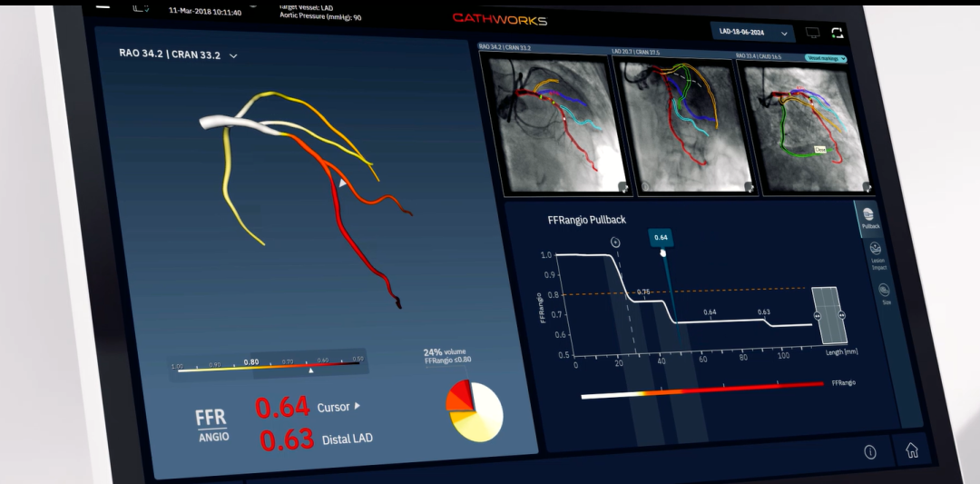This screenshot has height=484, width=980.
Task: Expand the RAO 34.2 CRAN 33.2 angiogram
Action: (x=623, y=186)
